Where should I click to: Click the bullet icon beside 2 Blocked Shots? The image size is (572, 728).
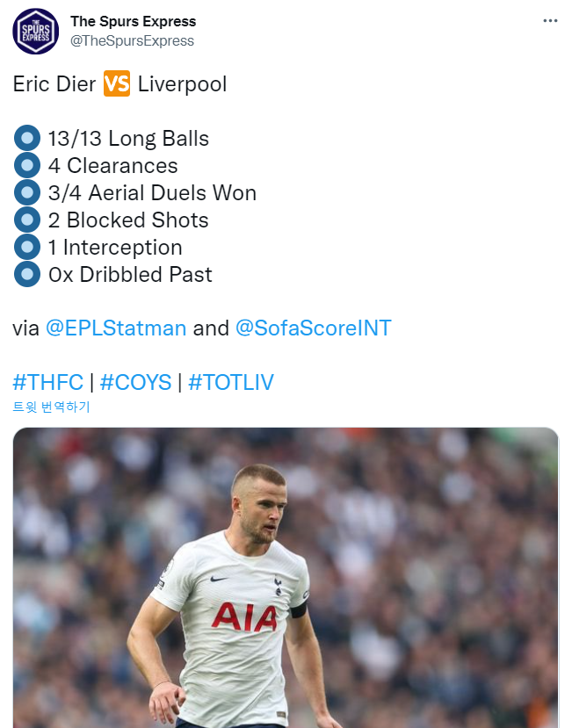click(27, 220)
